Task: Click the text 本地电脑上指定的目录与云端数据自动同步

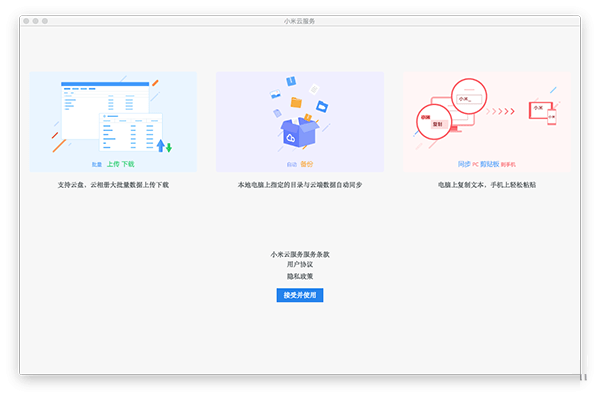Action: [300, 185]
